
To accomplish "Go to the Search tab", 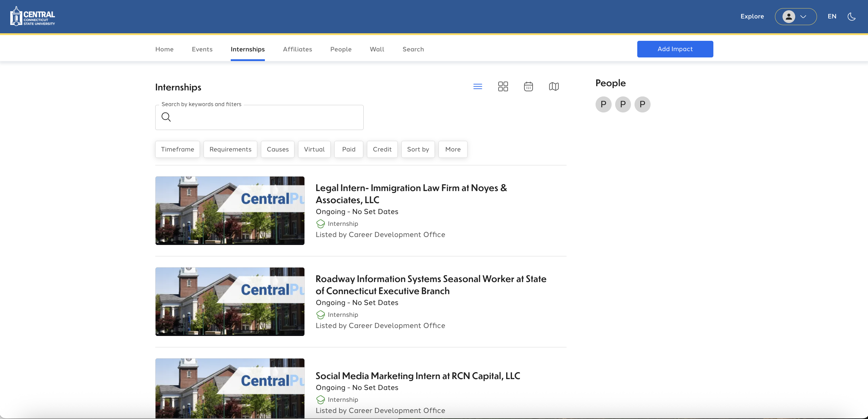I will [x=413, y=49].
